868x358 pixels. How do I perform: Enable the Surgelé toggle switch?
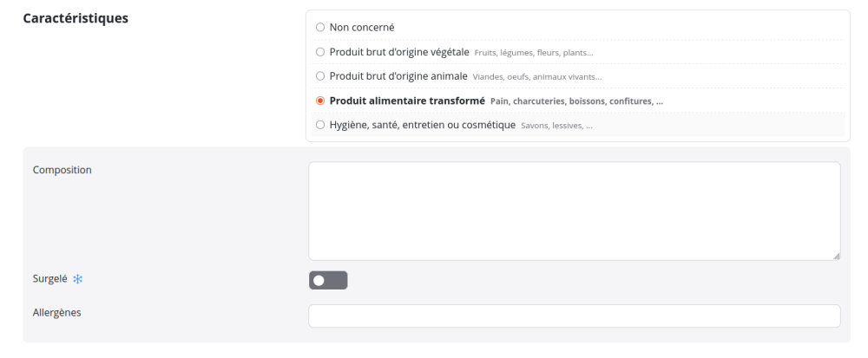328,281
